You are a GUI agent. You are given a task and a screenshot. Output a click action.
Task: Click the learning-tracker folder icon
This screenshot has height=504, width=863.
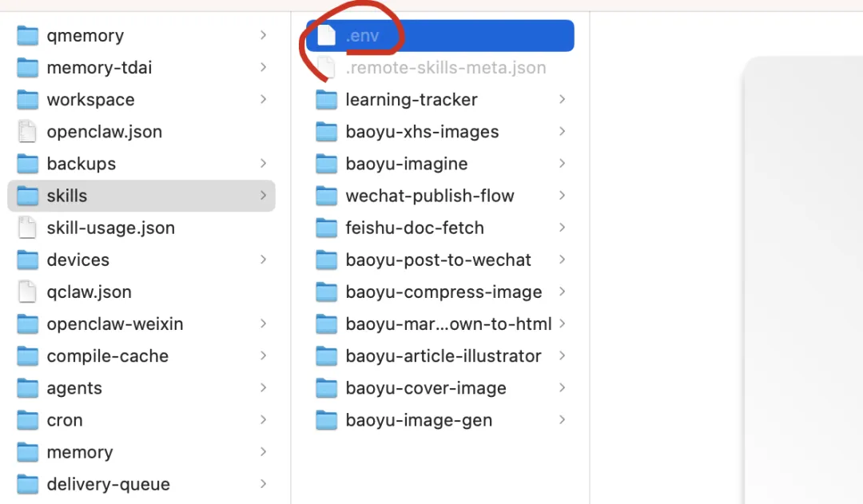326,100
